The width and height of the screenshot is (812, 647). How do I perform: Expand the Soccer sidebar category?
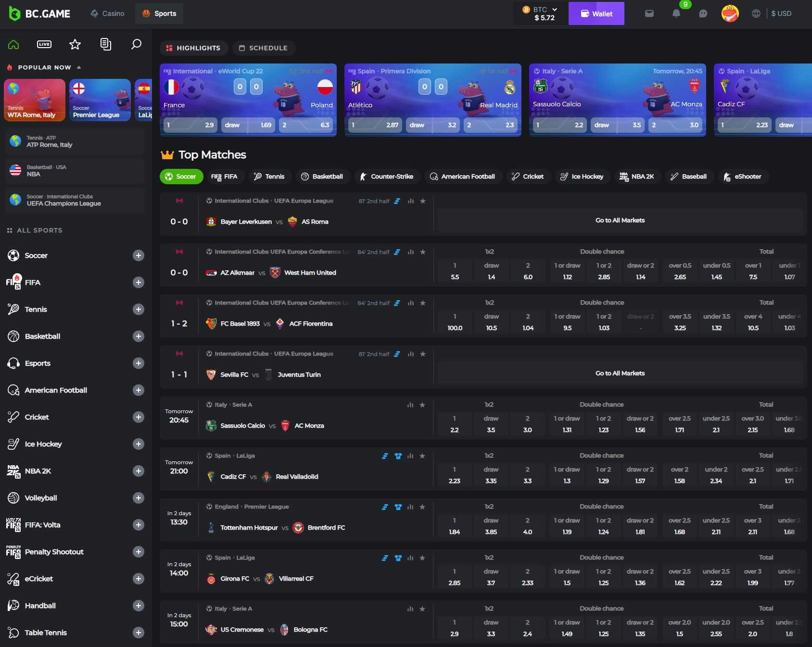[139, 255]
